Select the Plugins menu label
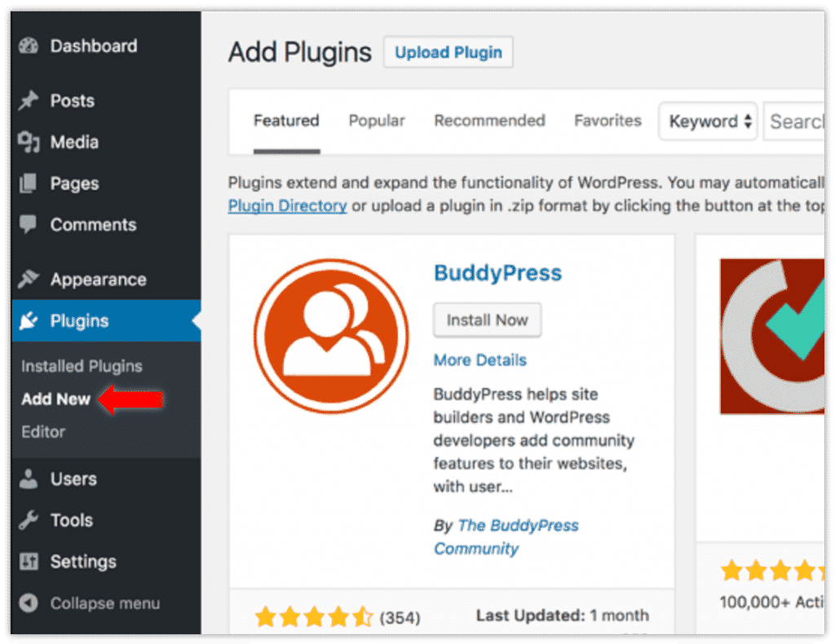Viewport: 835px width, 644px height. pos(79,320)
